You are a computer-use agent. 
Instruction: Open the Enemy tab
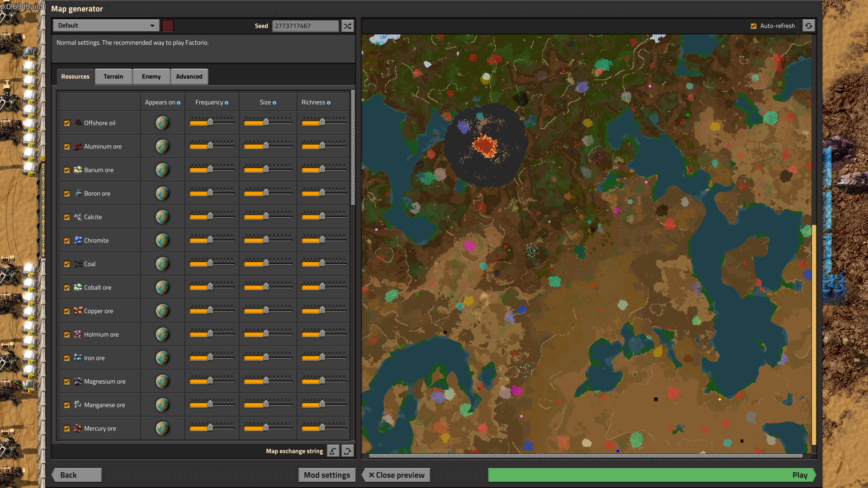click(151, 76)
